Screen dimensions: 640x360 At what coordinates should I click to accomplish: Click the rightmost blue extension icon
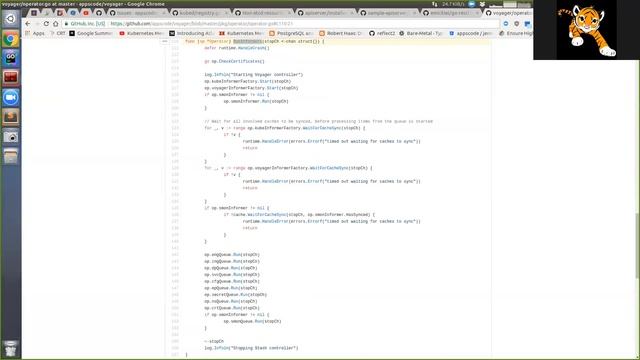[x=527, y=24]
